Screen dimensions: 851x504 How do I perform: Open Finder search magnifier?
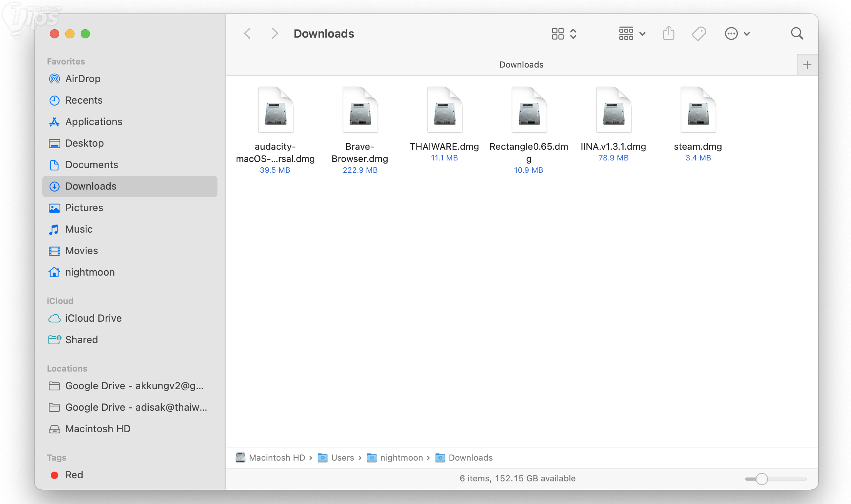point(797,33)
